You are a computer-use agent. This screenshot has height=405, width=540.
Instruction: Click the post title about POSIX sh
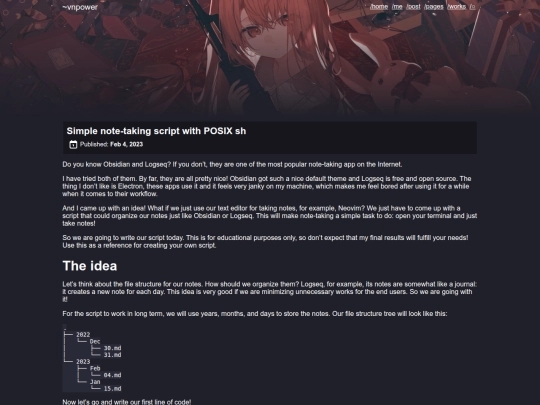coord(156,131)
